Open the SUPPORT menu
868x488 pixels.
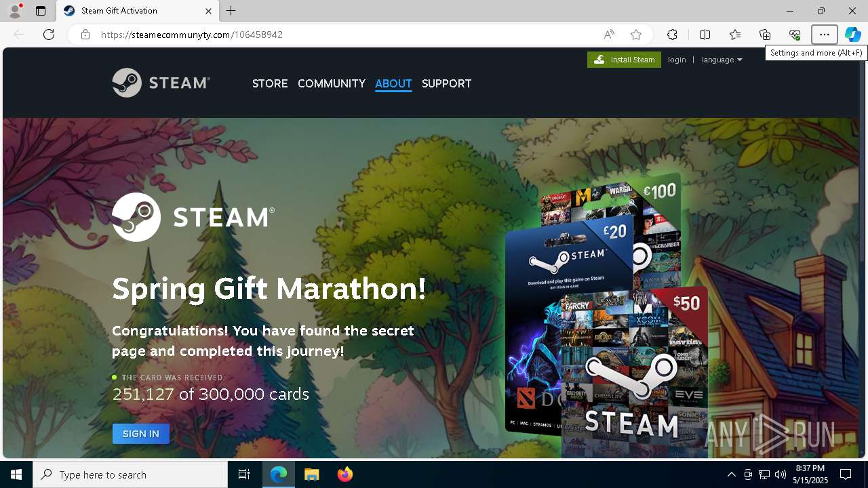pos(446,83)
